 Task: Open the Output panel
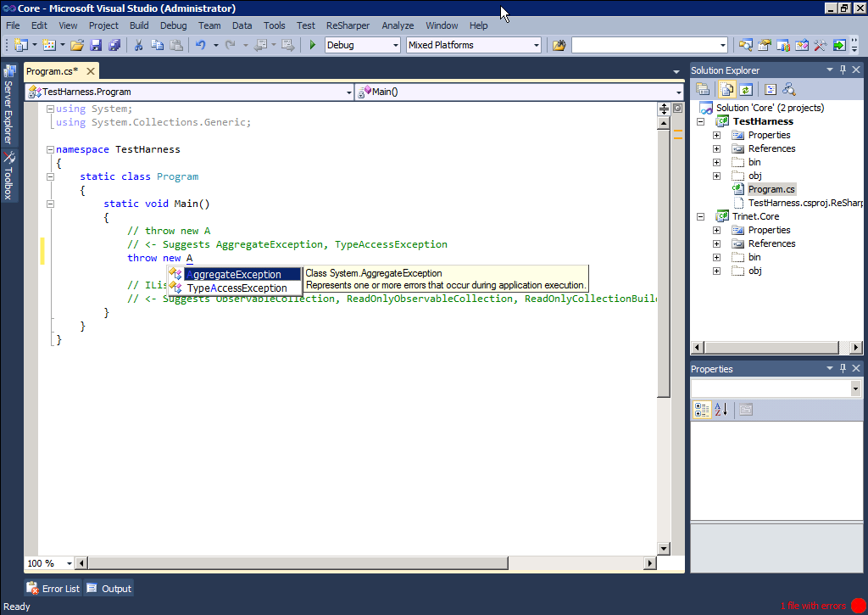pyautogui.click(x=109, y=589)
